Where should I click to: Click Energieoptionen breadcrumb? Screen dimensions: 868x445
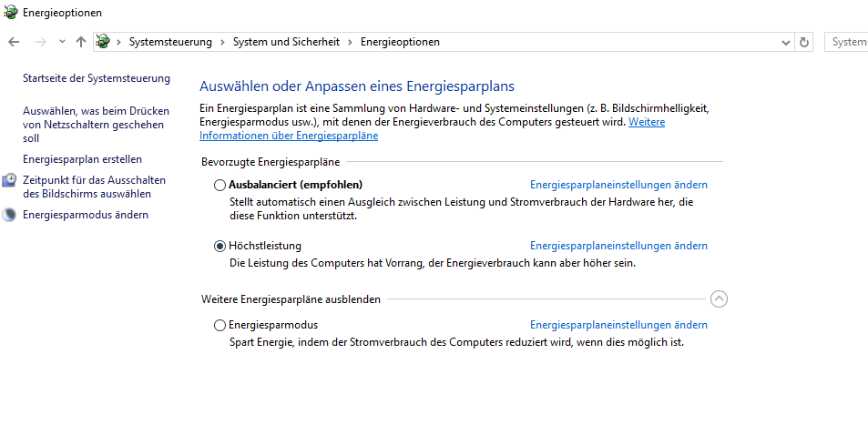coord(400,42)
